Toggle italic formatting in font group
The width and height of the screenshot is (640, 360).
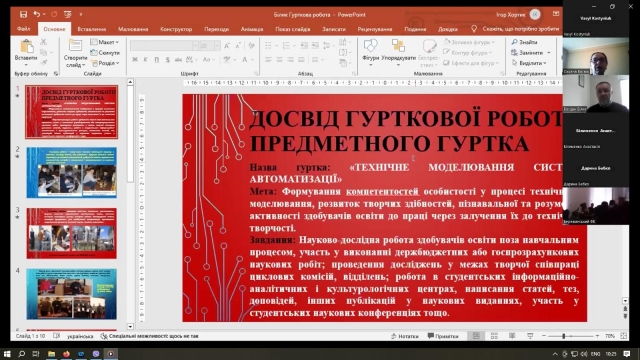[x=145, y=60]
